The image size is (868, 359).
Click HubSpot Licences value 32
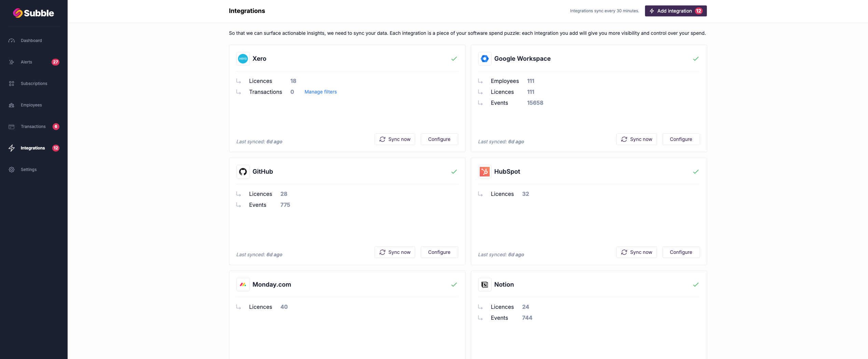point(526,194)
